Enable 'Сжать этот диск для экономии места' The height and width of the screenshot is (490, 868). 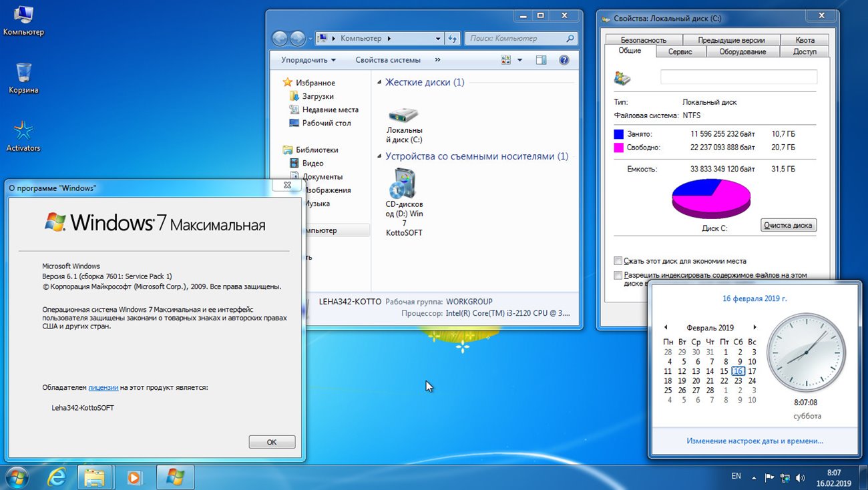618,261
